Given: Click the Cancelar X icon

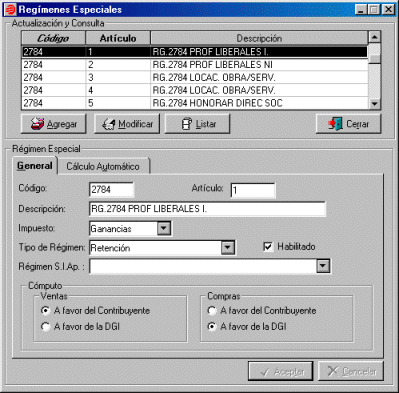Looking at the screenshot, I should (333, 371).
